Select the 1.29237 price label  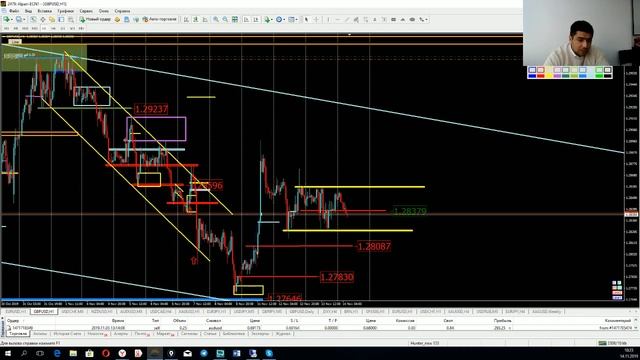(x=151, y=109)
